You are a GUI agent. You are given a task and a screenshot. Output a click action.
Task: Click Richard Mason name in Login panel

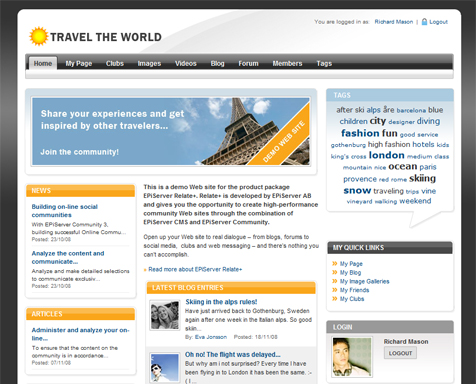tap(406, 342)
